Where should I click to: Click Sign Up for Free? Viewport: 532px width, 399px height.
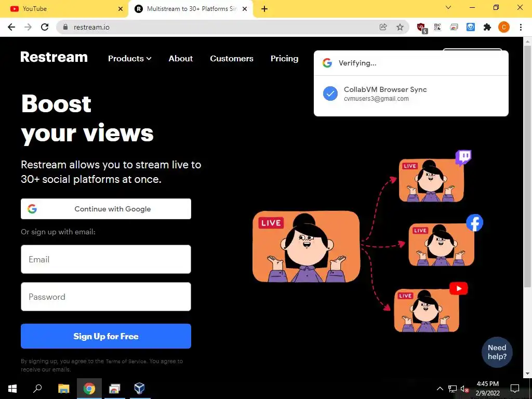pyautogui.click(x=106, y=336)
